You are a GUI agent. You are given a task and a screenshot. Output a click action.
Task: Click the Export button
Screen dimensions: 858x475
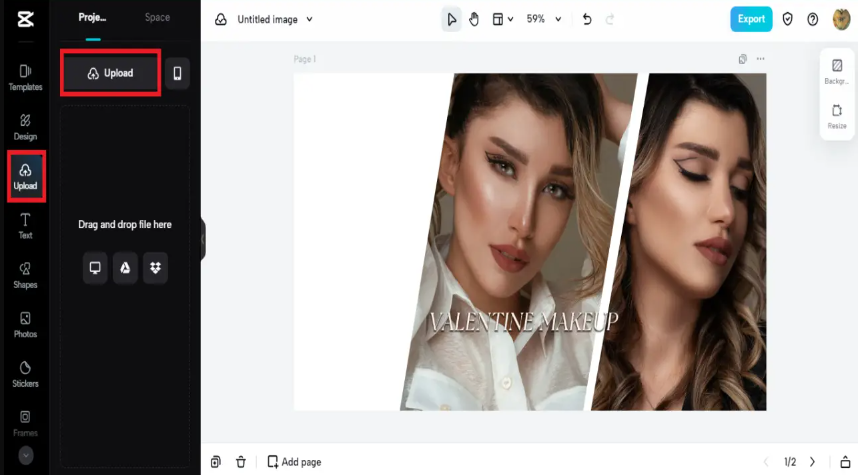click(x=751, y=19)
